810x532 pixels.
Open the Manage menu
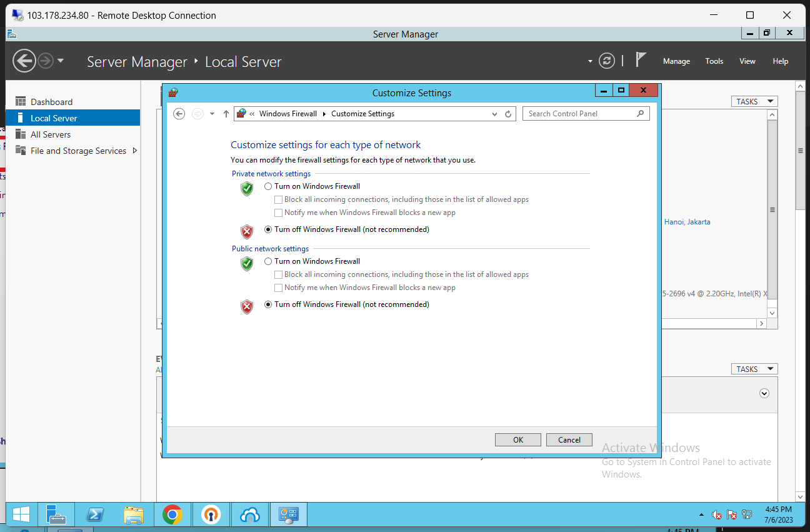tap(676, 61)
